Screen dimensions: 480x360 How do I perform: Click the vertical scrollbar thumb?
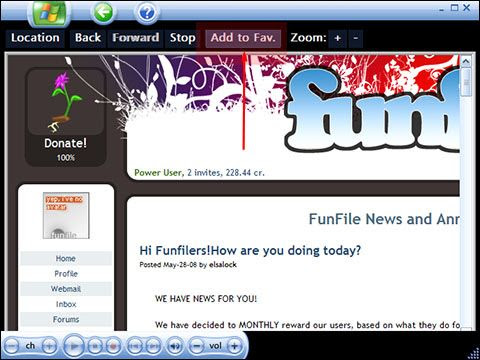tap(466, 83)
